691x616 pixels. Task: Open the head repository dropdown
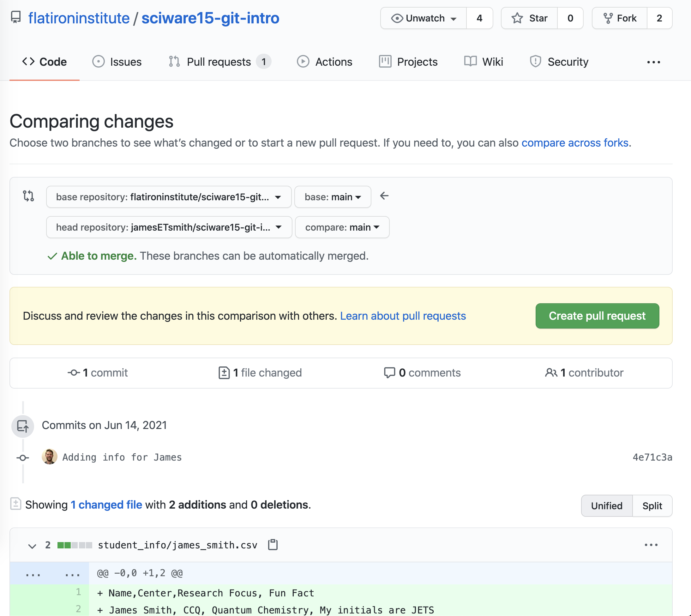(x=169, y=227)
